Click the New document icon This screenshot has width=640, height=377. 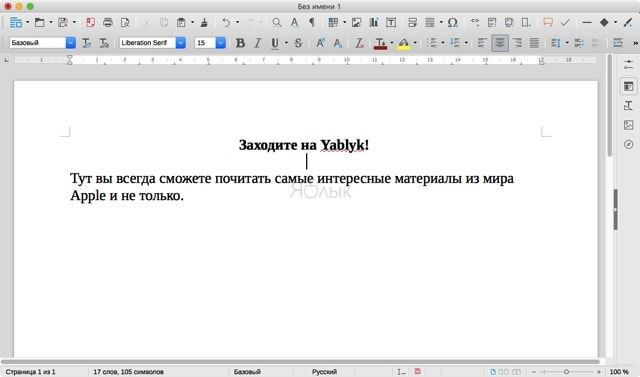click(16, 22)
